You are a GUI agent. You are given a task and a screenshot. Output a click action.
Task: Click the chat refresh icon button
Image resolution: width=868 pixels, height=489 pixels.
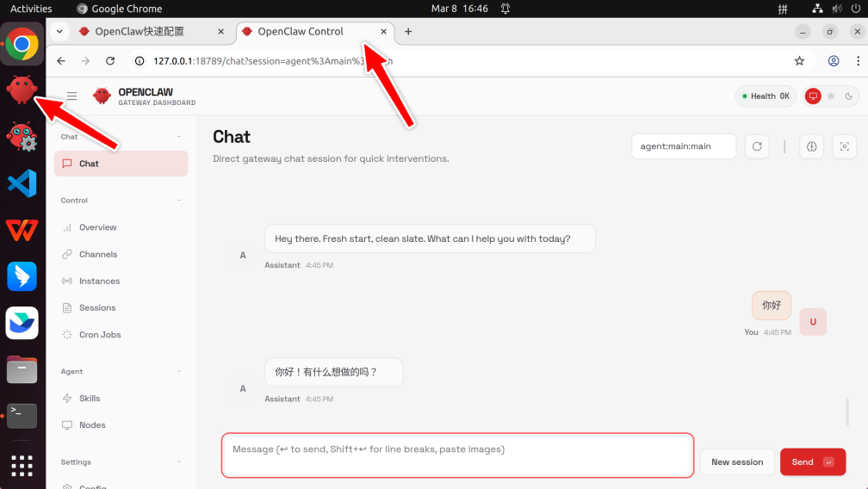tap(757, 146)
